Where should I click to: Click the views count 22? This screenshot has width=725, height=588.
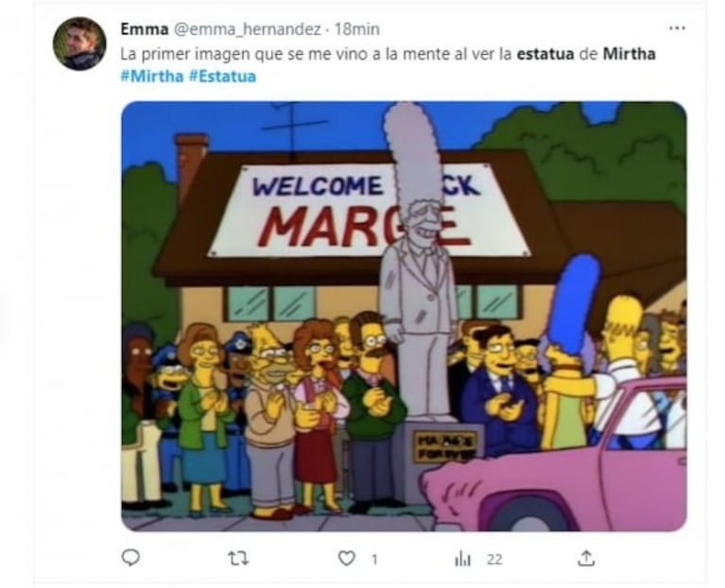494,560
